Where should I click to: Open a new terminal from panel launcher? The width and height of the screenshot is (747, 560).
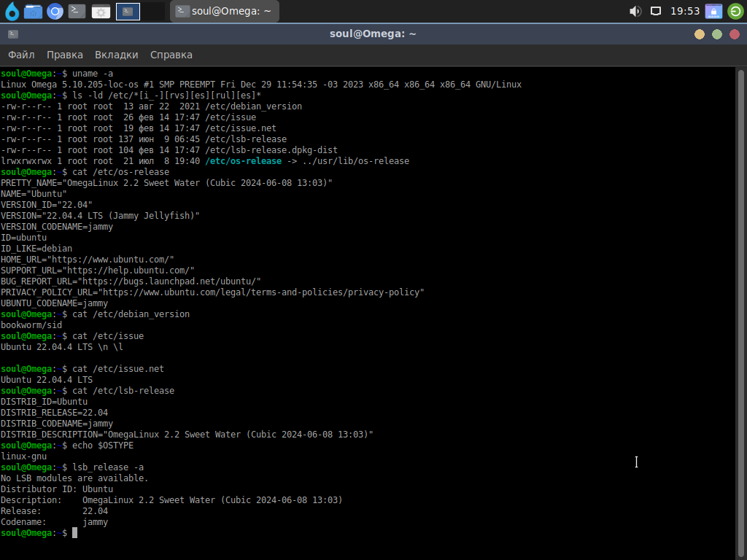tap(77, 11)
